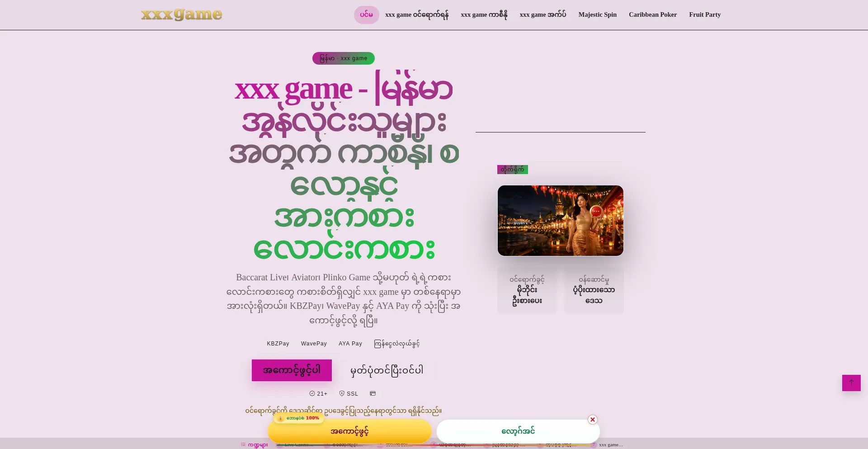Click the 21+ age badge
The width and height of the screenshot is (868, 449).
[318, 394]
